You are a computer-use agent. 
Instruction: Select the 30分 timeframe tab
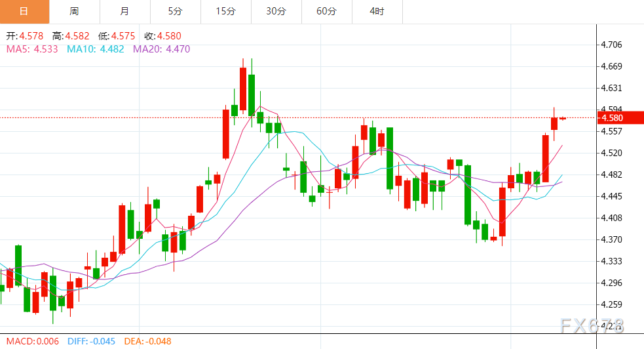pos(276,12)
